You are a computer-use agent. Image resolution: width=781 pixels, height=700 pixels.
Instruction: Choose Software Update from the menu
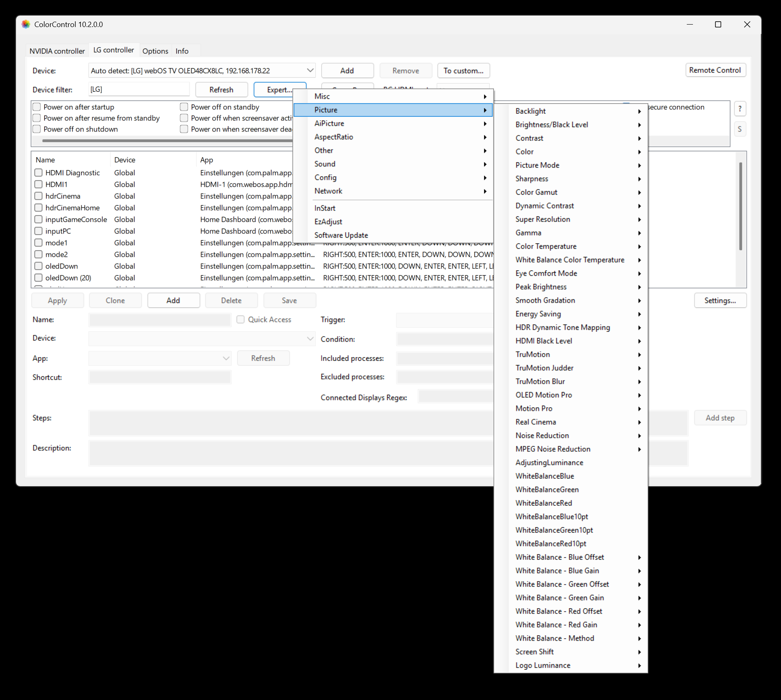tap(393, 235)
